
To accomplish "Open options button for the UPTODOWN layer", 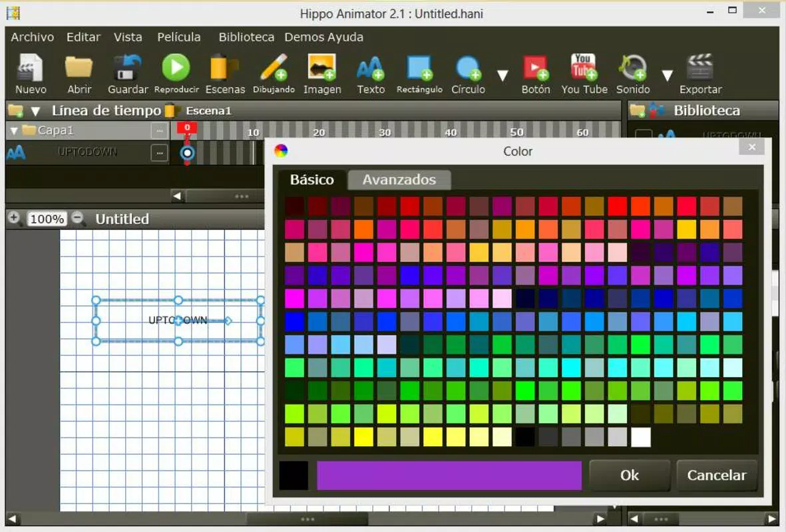I will tap(160, 153).
